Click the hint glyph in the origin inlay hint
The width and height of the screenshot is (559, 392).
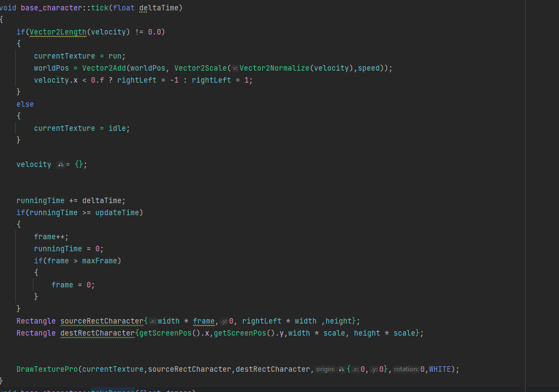343,368
